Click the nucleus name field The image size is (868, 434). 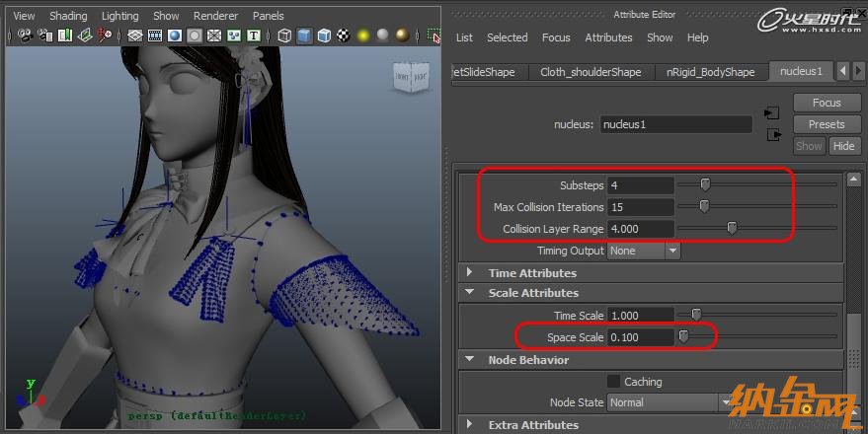coord(675,124)
